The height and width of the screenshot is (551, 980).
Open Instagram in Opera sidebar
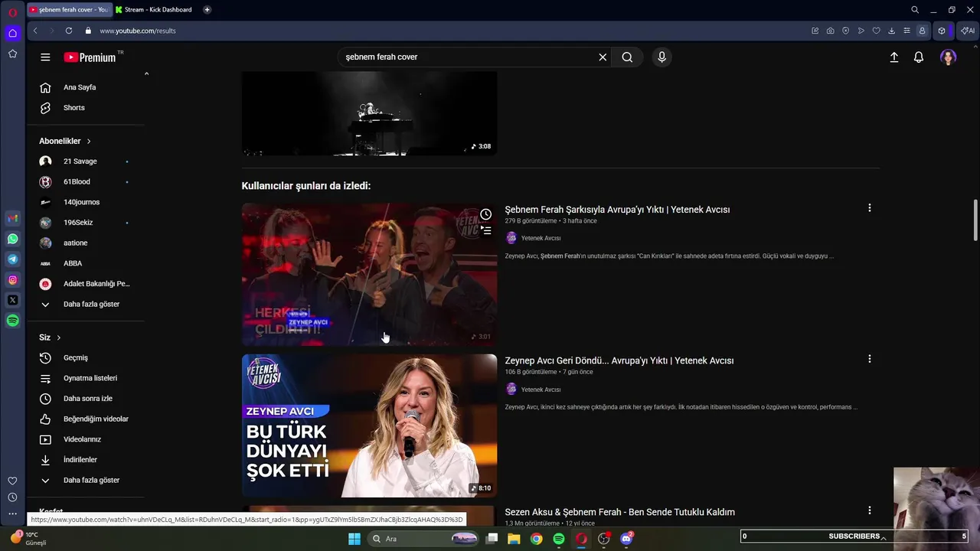pyautogui.click(x=12, y=280)
